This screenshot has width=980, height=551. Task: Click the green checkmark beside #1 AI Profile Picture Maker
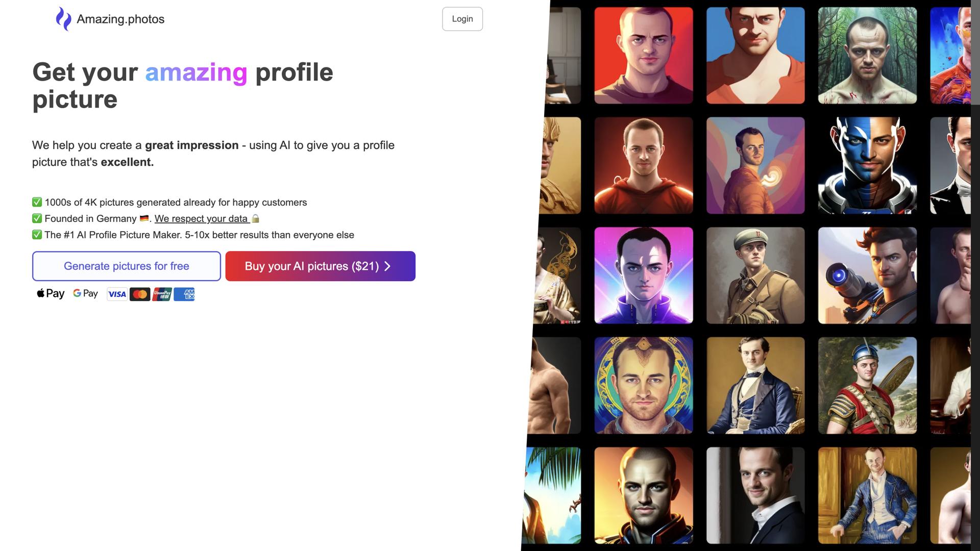[37, 235]
